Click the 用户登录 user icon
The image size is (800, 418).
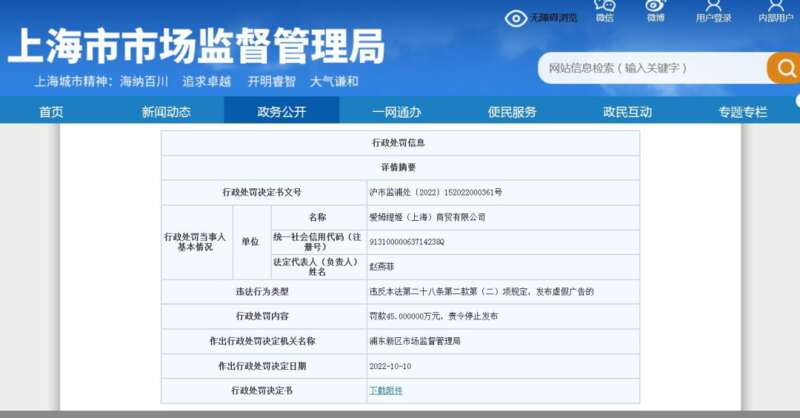pyautogui.click(x=713, y=6)
